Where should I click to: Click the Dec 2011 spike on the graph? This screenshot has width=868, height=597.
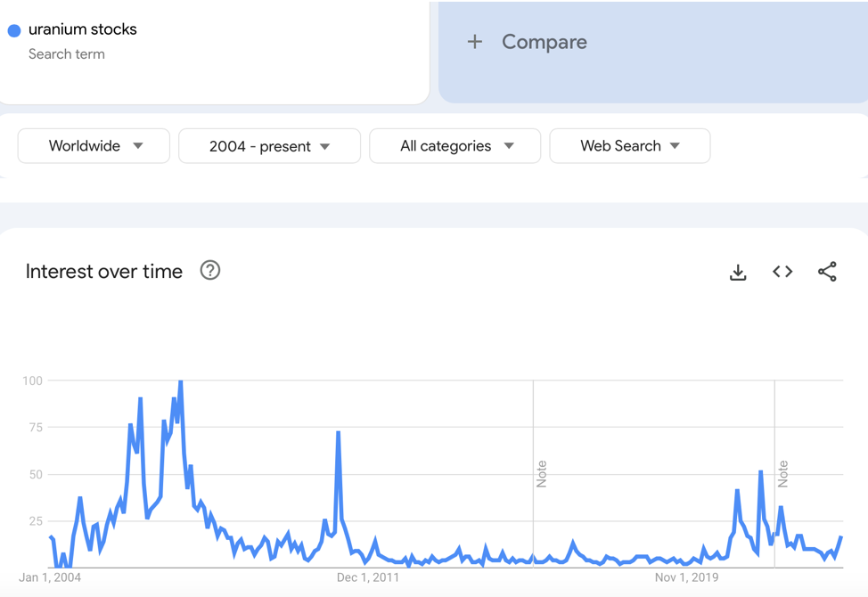339,433
